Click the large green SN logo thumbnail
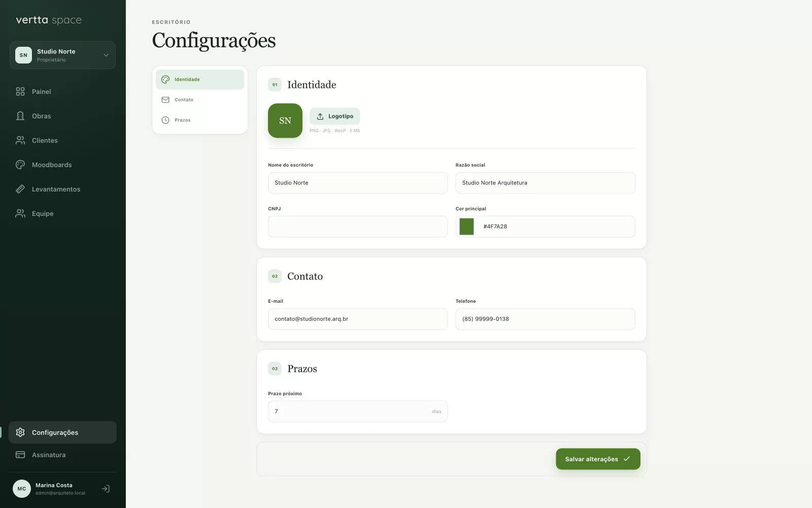This screenshot has height=508, width=812. 285,121
